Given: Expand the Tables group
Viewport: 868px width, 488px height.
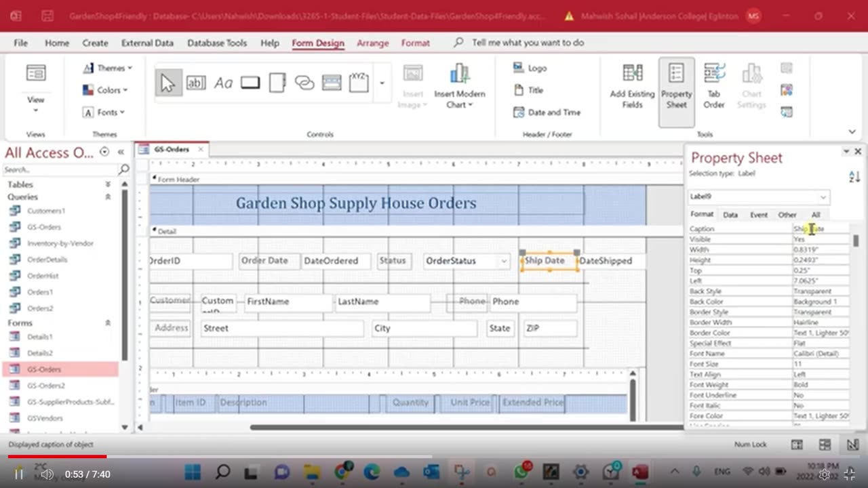Looking at the screenshot, I should point(107,184).
